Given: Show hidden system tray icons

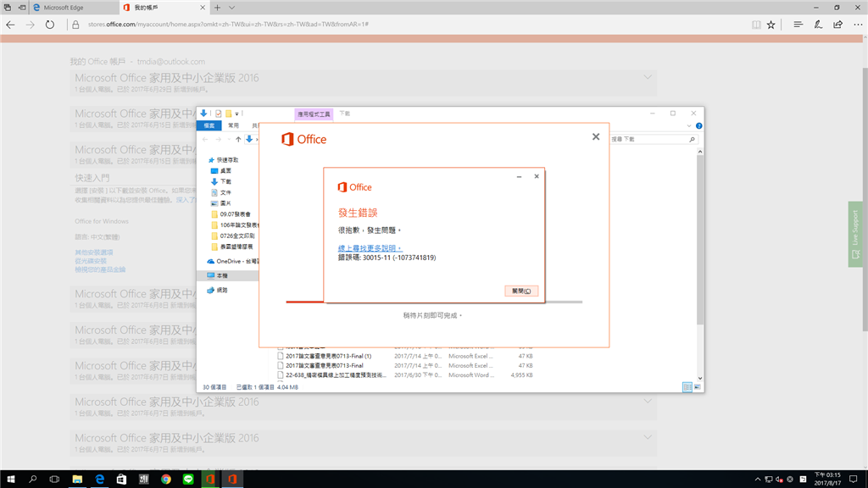Looking at the screenshot, I should (x=757, y=480).
